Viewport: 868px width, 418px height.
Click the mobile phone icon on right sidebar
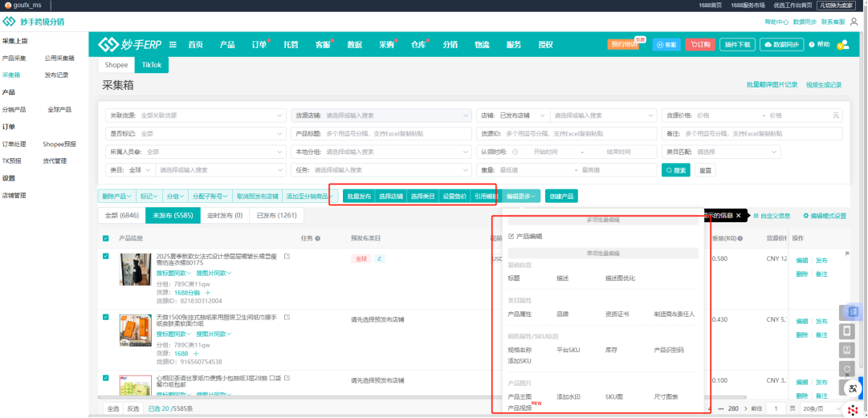point(847,331)
